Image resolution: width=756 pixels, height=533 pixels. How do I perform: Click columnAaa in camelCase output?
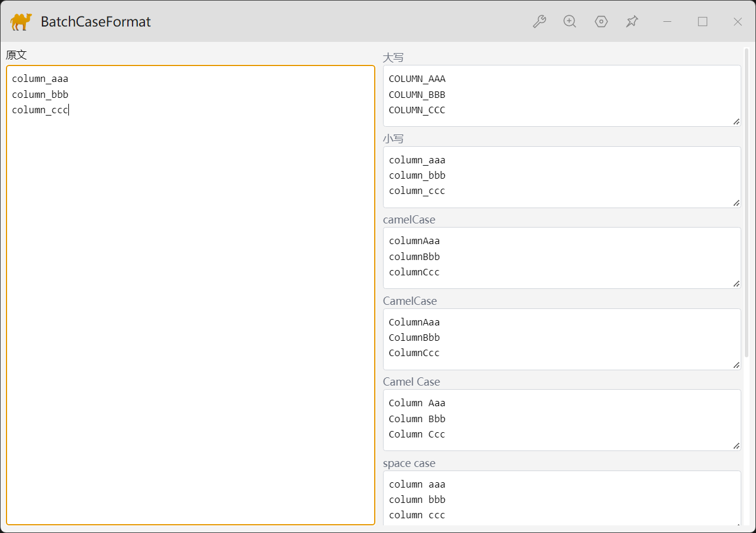click(x=414, y=241)
